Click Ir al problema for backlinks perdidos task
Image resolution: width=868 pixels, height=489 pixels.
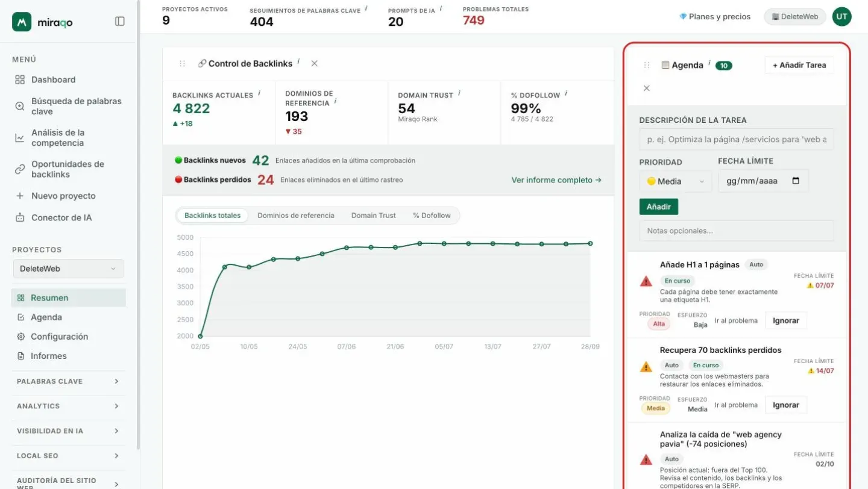click(x=736, y=405)
